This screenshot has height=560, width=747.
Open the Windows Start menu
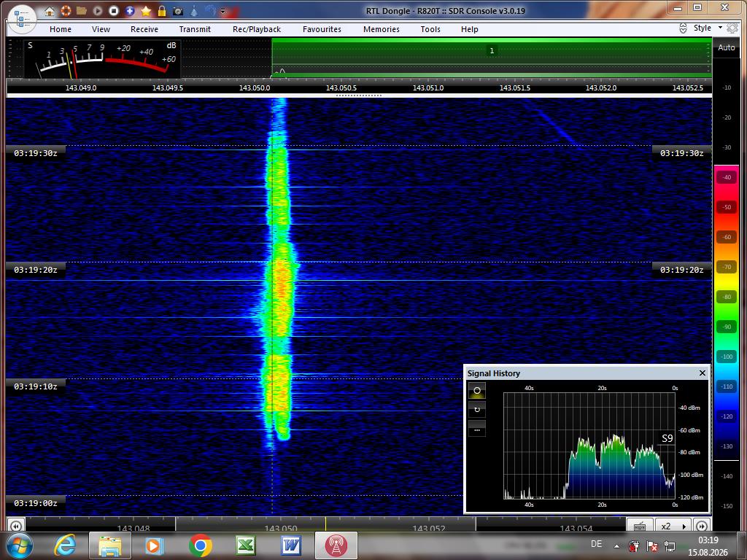(x=20, y=545)
